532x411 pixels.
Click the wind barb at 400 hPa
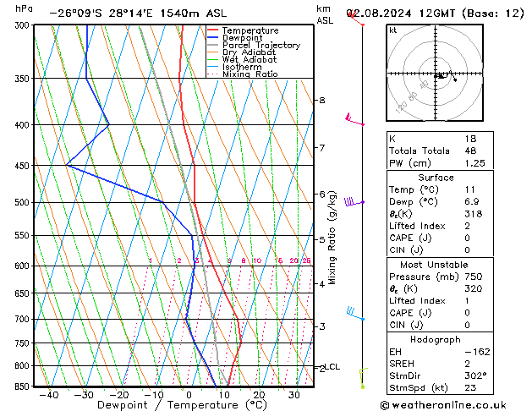click(354, 120)
